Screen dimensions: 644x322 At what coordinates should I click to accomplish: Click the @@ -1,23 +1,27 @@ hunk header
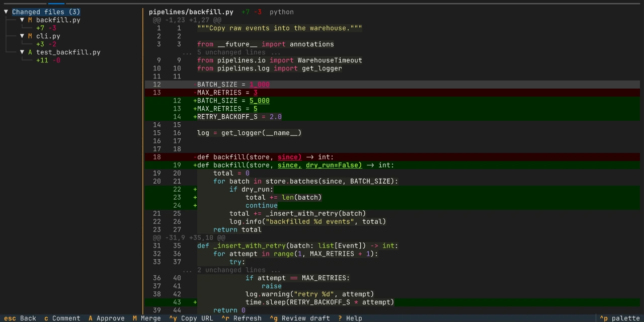coord(187,20)
